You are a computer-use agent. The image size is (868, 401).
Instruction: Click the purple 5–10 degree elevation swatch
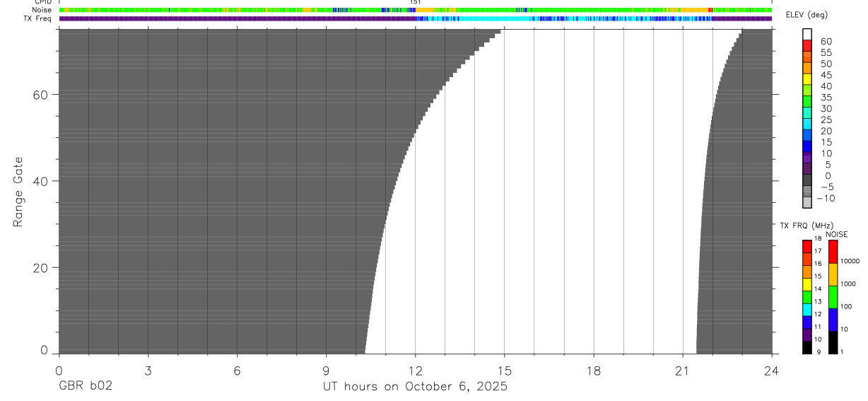[807, 158]
